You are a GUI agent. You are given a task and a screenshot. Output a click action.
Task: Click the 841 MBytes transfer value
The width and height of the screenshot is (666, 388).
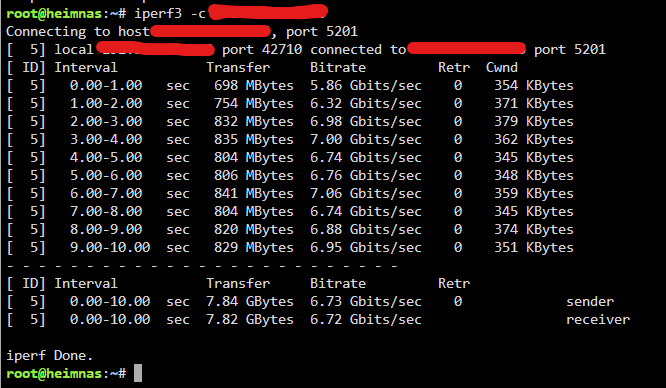(254, 193)
